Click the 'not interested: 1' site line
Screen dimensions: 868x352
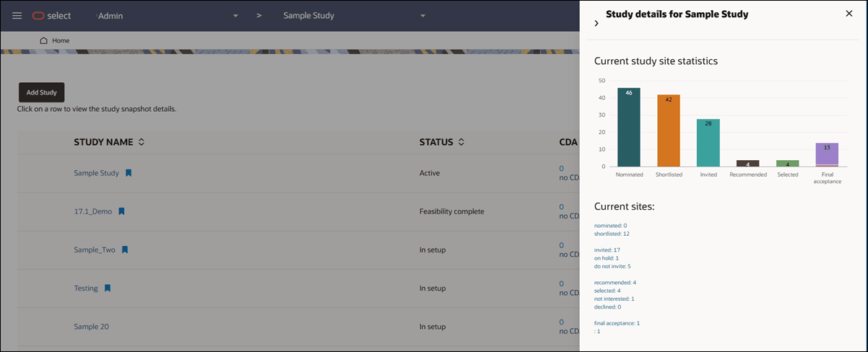[x=614, y=299]
